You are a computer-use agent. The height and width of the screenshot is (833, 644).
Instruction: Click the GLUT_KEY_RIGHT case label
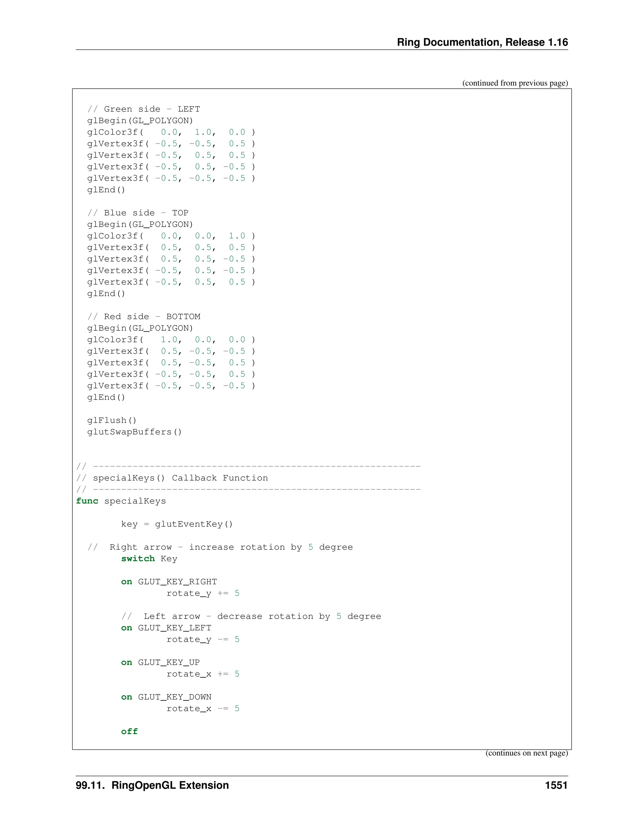click(177, 582)
